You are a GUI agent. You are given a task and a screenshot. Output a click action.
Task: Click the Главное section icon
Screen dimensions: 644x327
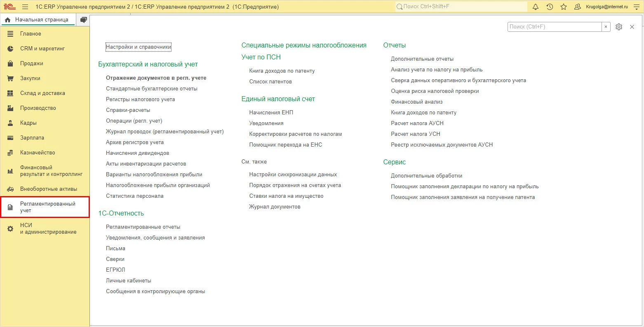tap(11, 34)
